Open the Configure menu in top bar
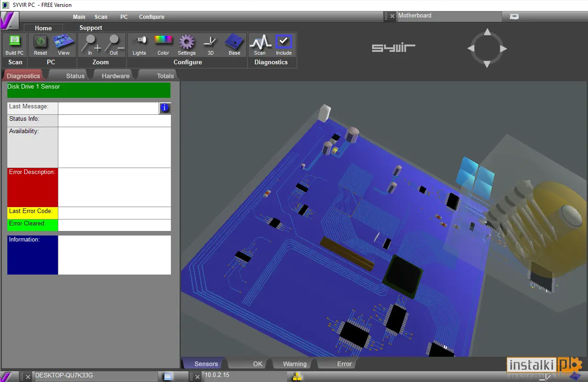 click(152, 17)
